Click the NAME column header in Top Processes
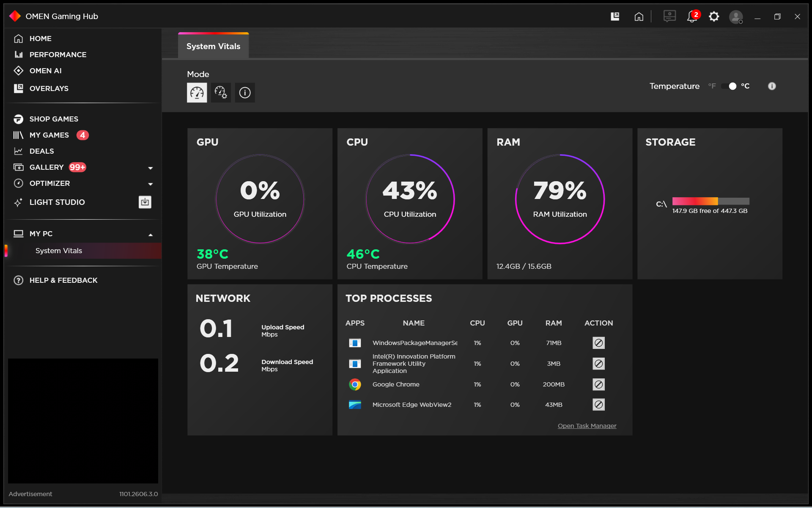The height and width of the screenshot is (508, 812). tap(414, 323)
